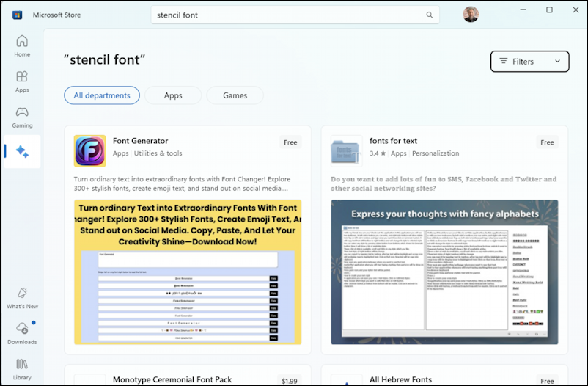Open the Monotype Ceremonial Font Pack listing
The width and height of the screenshot is (588, 386).
172,379
